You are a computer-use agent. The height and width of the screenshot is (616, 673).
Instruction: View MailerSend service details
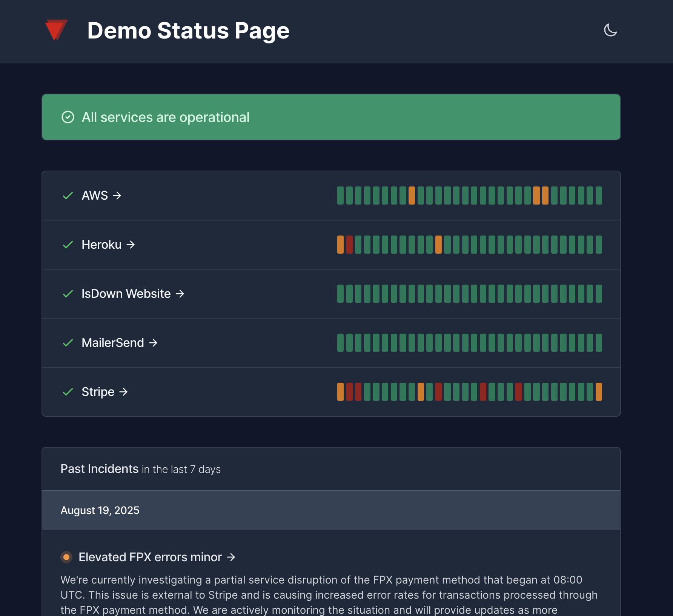[x=120, y=343]
